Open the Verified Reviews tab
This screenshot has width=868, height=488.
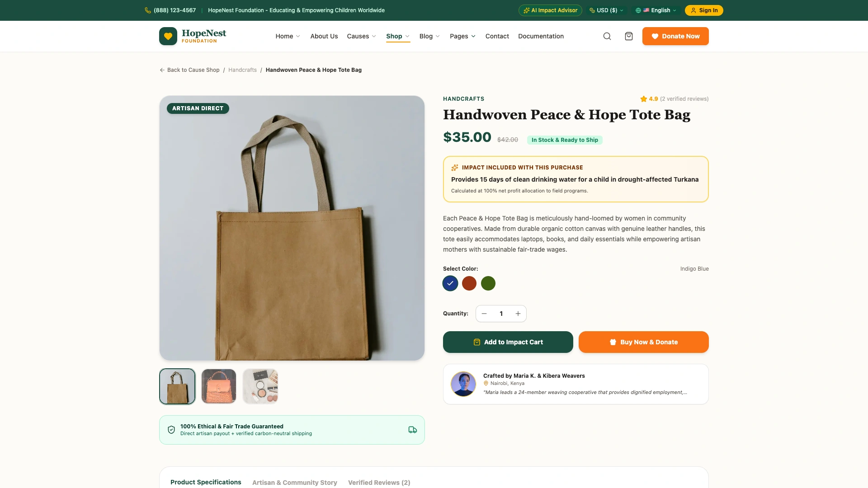point(379,483)
